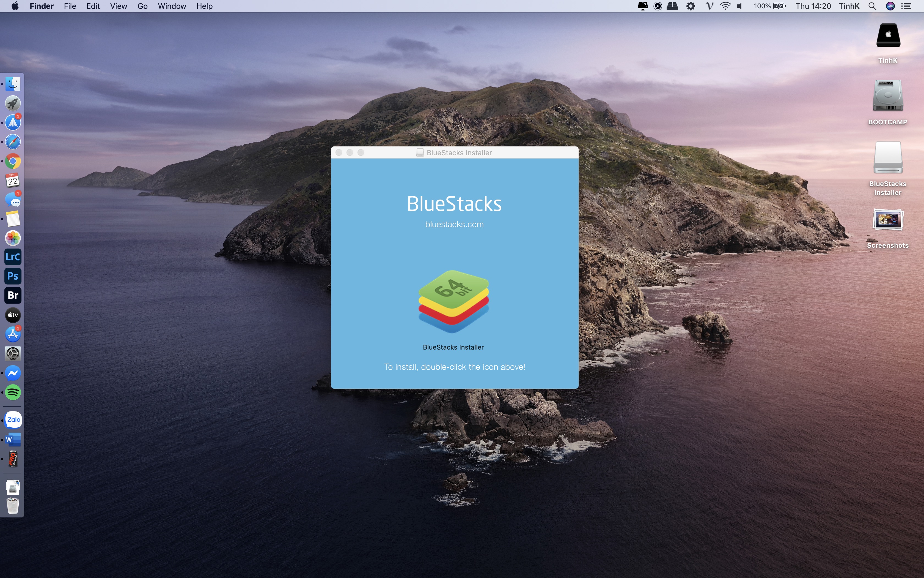Open Messages app with one notification

pos(13,200)
